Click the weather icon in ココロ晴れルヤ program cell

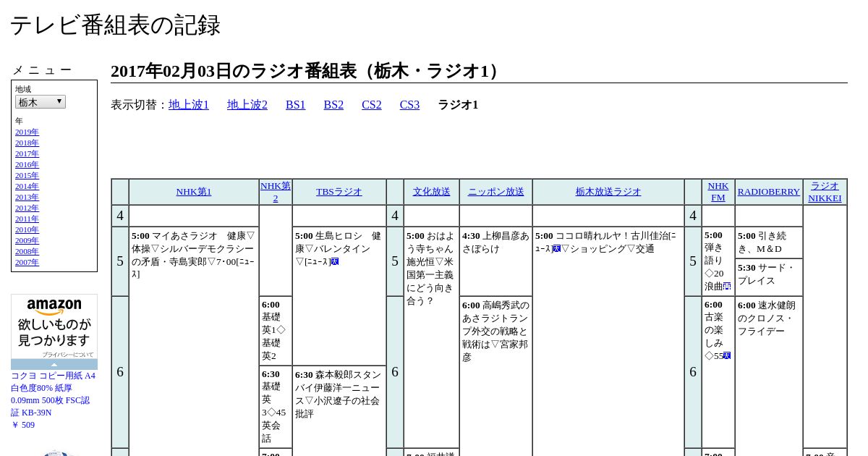coord(557,248)
